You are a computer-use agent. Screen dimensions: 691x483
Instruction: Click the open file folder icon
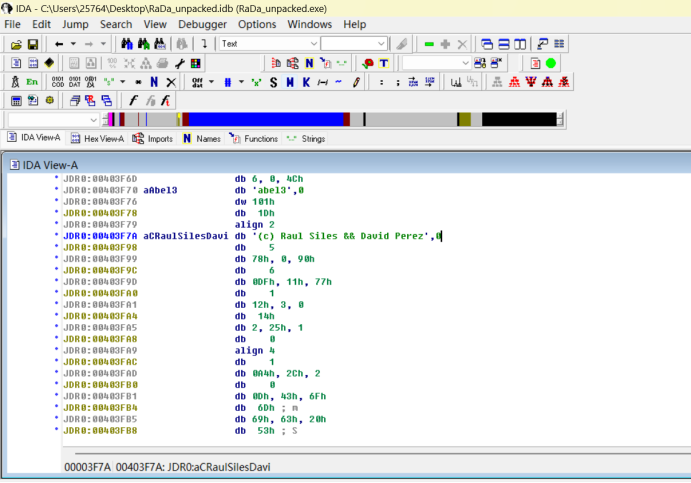tap(16, 44)
